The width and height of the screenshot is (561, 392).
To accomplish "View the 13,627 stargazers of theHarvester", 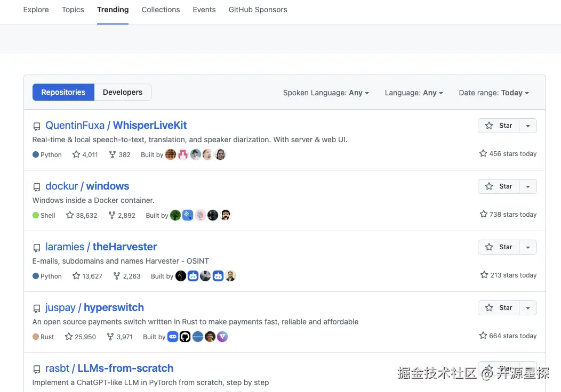I will point(87,276).
